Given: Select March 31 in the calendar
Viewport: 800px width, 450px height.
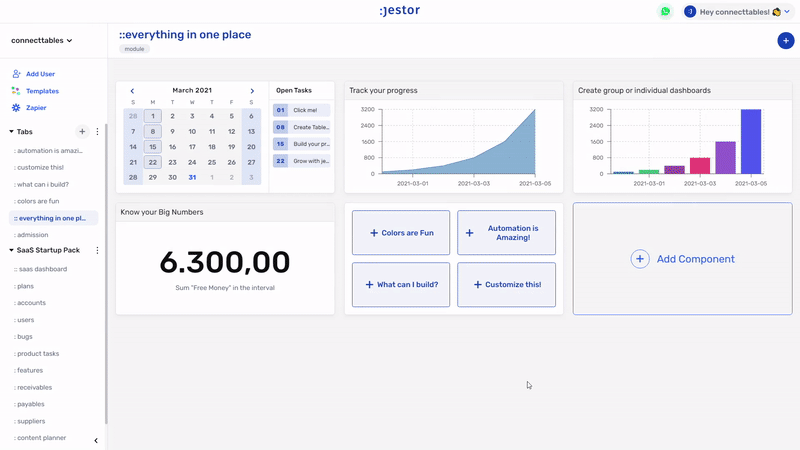Looking at the screenshot, I should [192, 177].
